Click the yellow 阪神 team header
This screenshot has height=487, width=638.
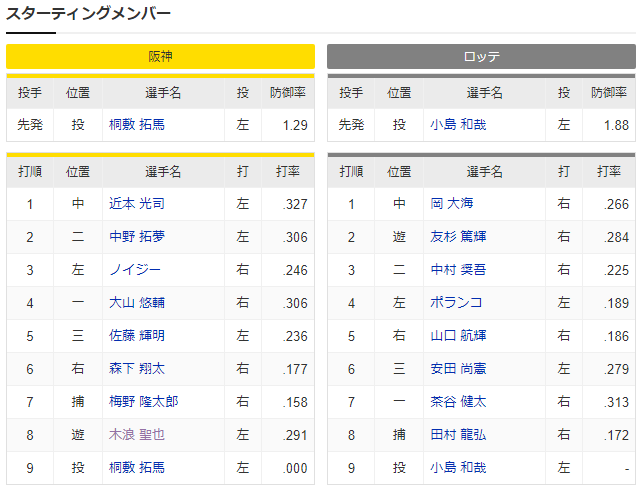160,56
